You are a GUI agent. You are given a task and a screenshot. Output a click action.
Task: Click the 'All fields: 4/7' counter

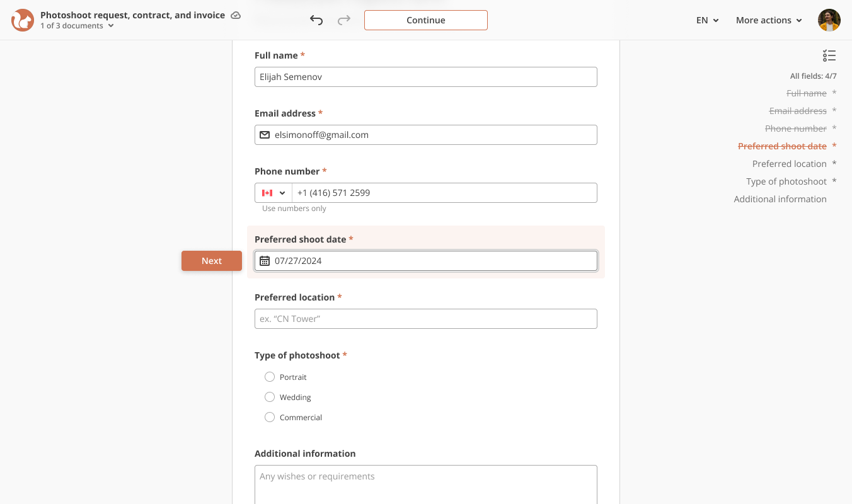pos(814,76)
